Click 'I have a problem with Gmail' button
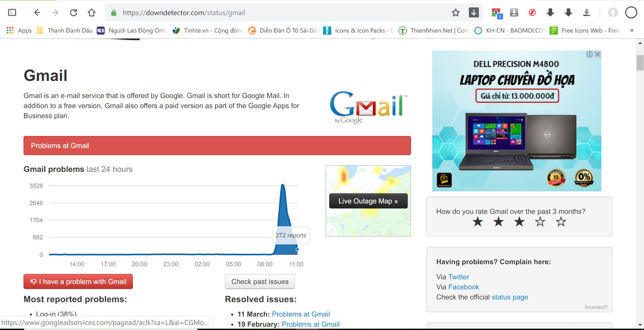The image size is (644, 330). tap(78, 282)
